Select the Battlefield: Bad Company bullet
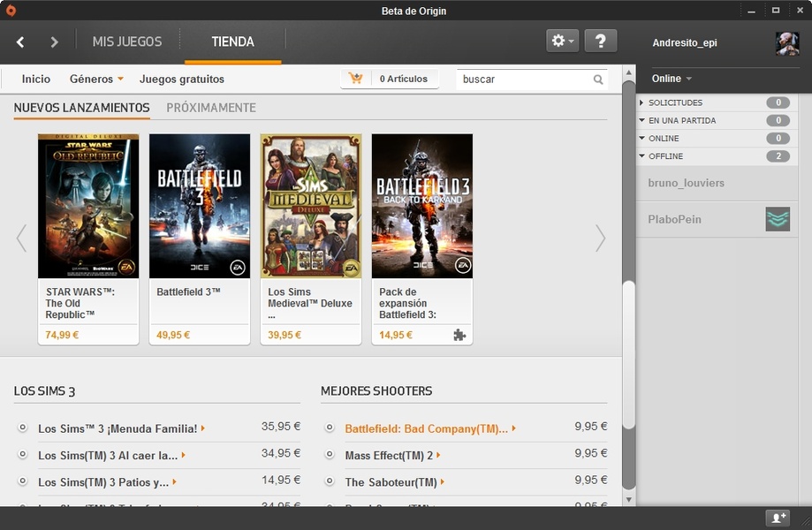 [x=330, y=428]
